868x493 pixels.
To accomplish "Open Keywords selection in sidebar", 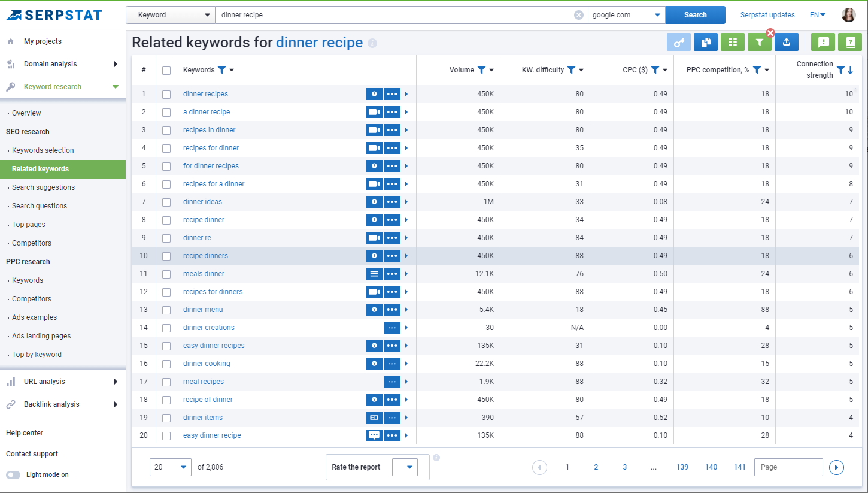I will pos(43,150).
